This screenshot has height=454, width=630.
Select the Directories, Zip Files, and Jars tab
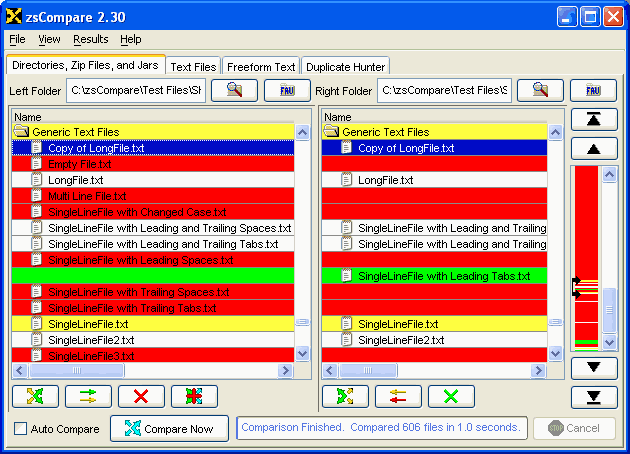[x=86, y=65]
